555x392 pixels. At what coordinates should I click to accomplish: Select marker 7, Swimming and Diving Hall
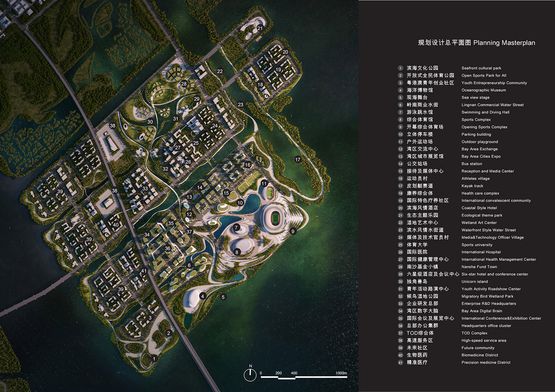(x=236, y=227)
